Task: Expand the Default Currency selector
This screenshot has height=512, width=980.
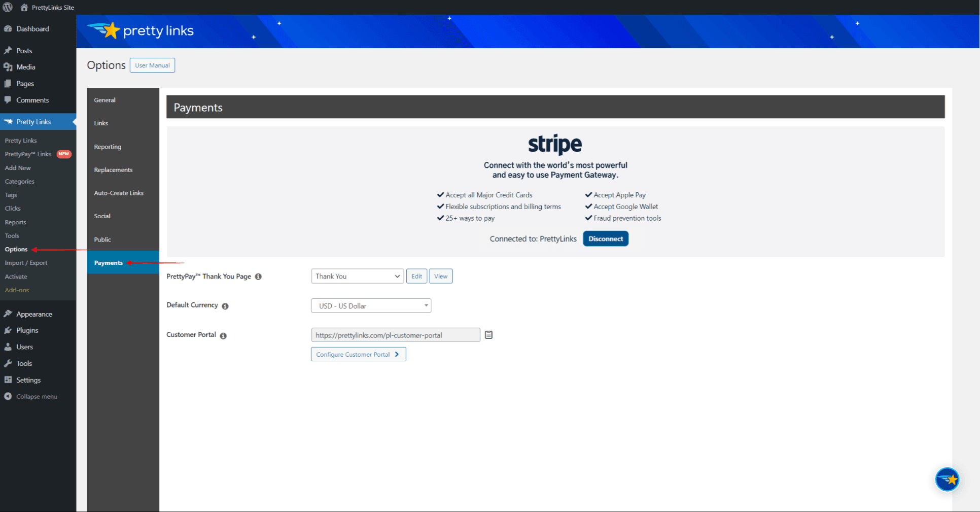Action: [x=371, y=305]
